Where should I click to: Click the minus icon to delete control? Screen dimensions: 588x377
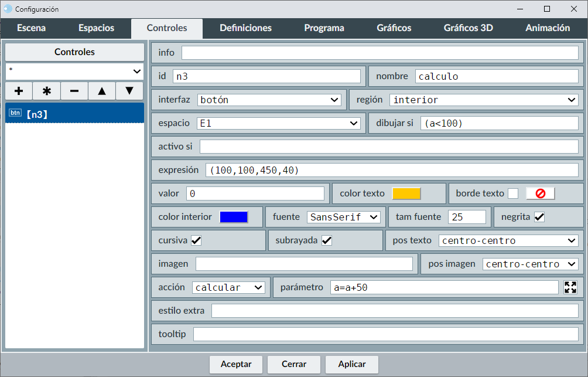click(x=74, y=91)
